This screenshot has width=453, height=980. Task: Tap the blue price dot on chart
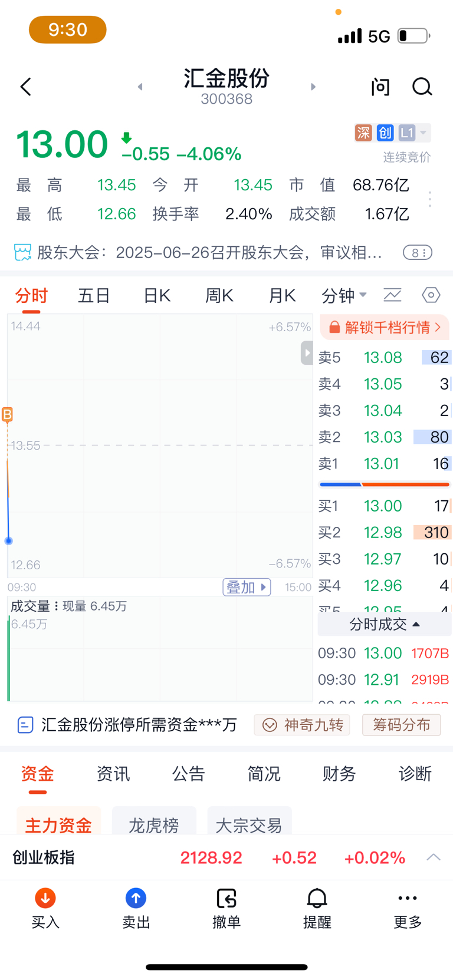[x=8, y=540]
